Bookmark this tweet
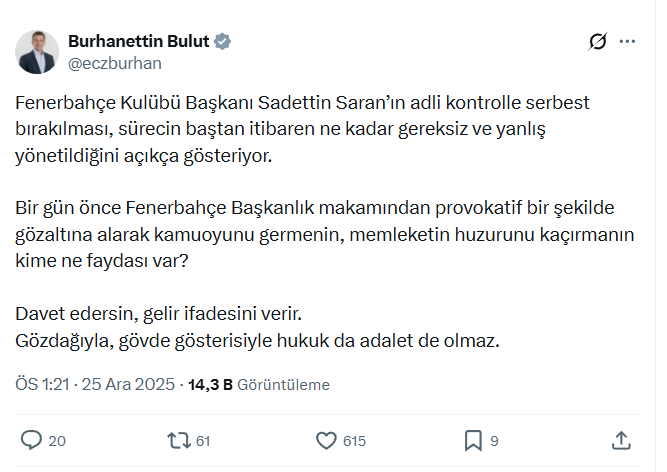The image size is (667, 472). pos(473,440)
